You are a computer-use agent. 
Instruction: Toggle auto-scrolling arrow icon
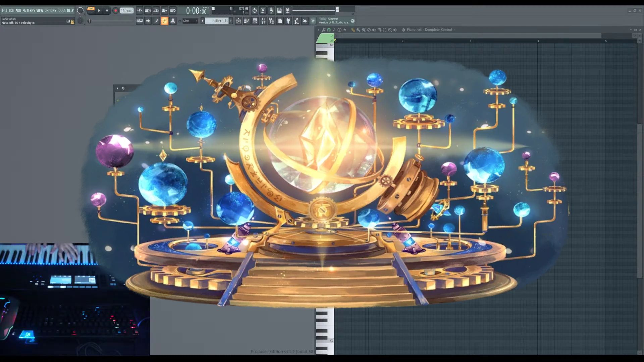pyautogui.click(x=148, y=21)
